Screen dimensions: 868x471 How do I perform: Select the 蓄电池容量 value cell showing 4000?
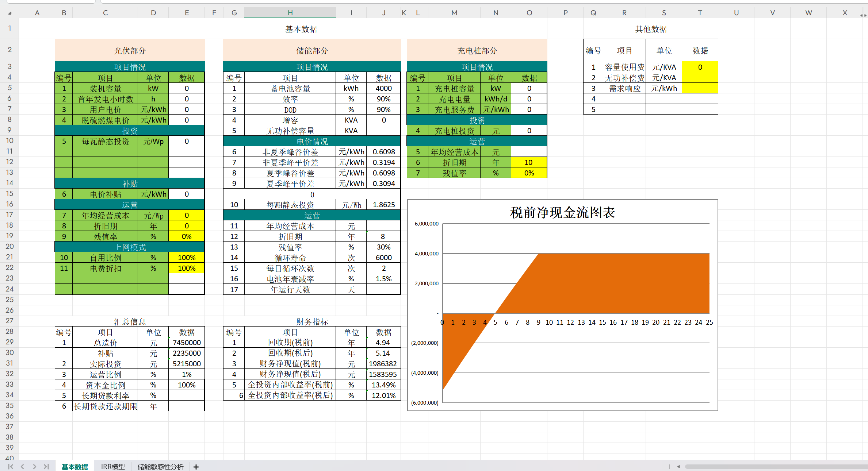pyautogui.click(x=383, y=88)
